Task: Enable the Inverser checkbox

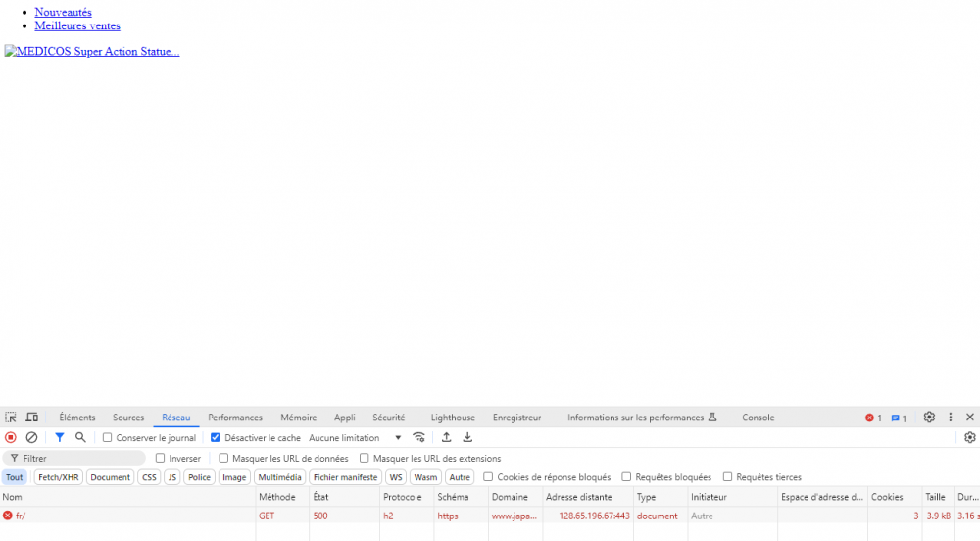Action: click(x=160, y=458)
